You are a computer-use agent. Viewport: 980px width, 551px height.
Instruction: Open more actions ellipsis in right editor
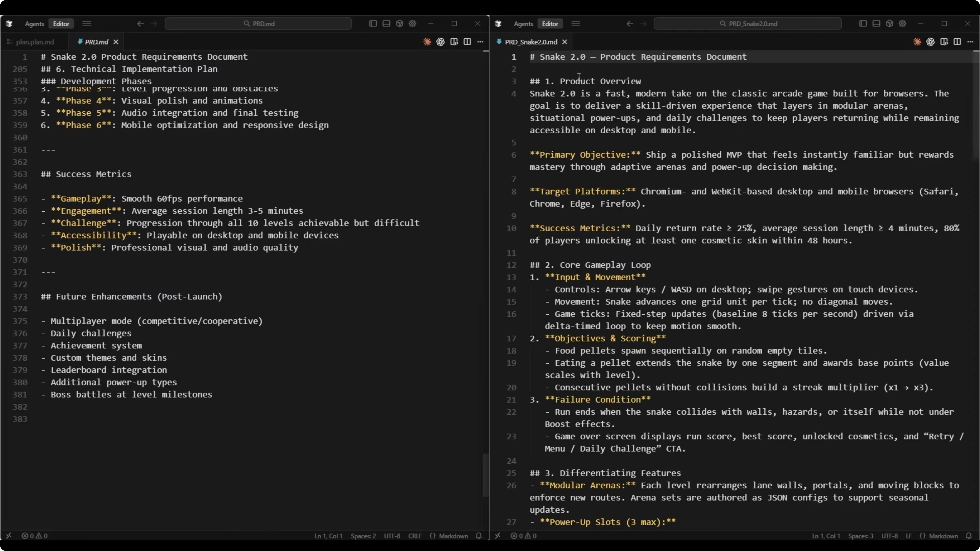[x=970, y=42]
